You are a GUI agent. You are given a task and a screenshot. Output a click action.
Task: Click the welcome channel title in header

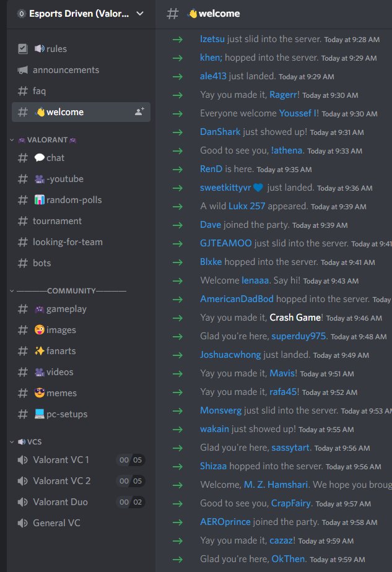point(214,14)
